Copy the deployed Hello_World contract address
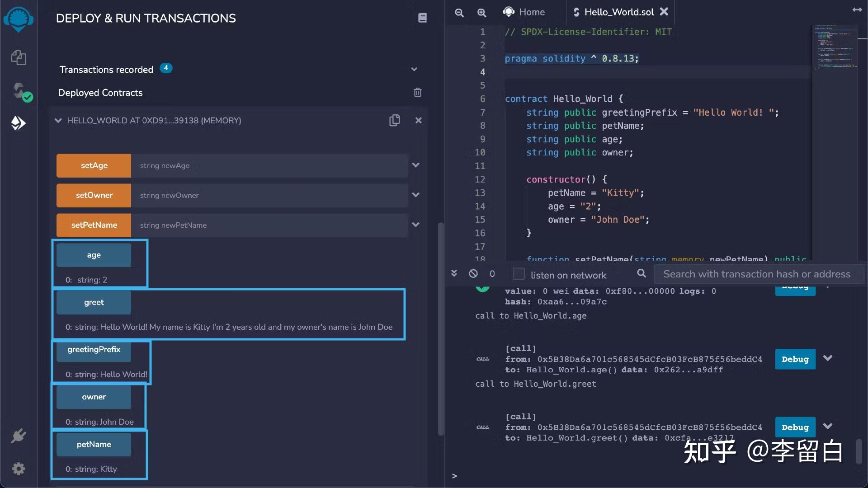This screenshot has width=868, height=488. [394, 120]
